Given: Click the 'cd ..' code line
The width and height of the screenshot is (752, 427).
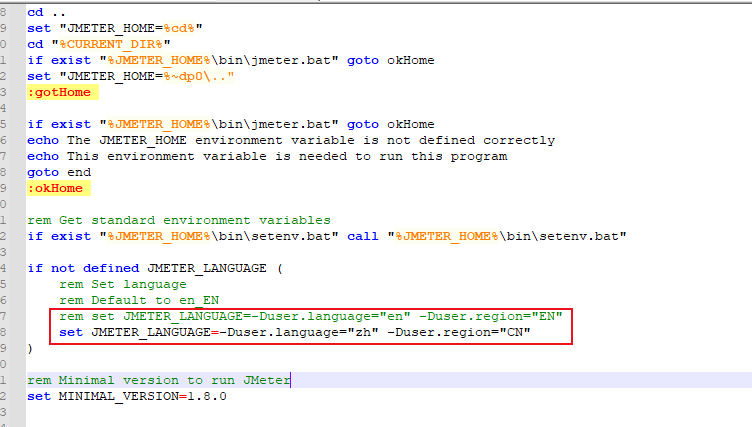Looking at the screenshot, I should (x=46, y=12).
